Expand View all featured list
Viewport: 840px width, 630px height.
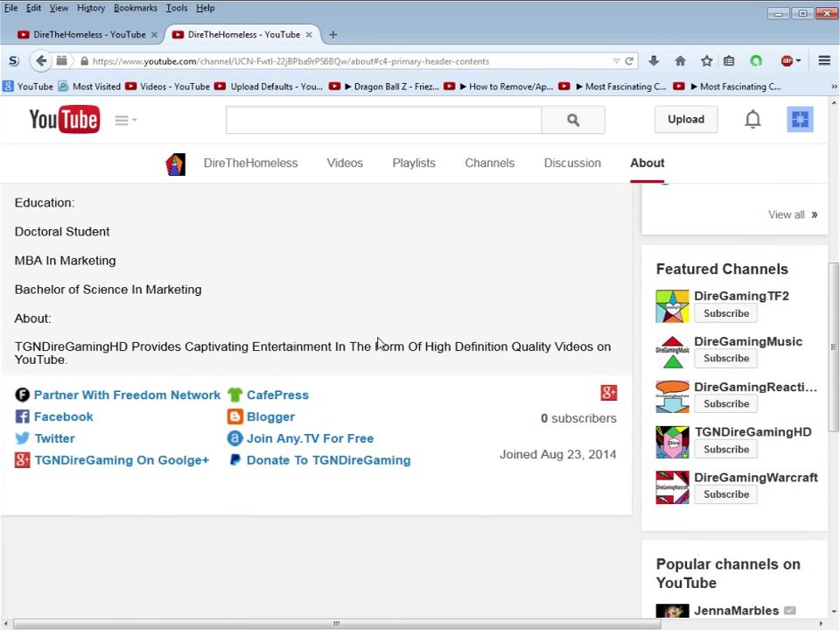tap(793, 215)
